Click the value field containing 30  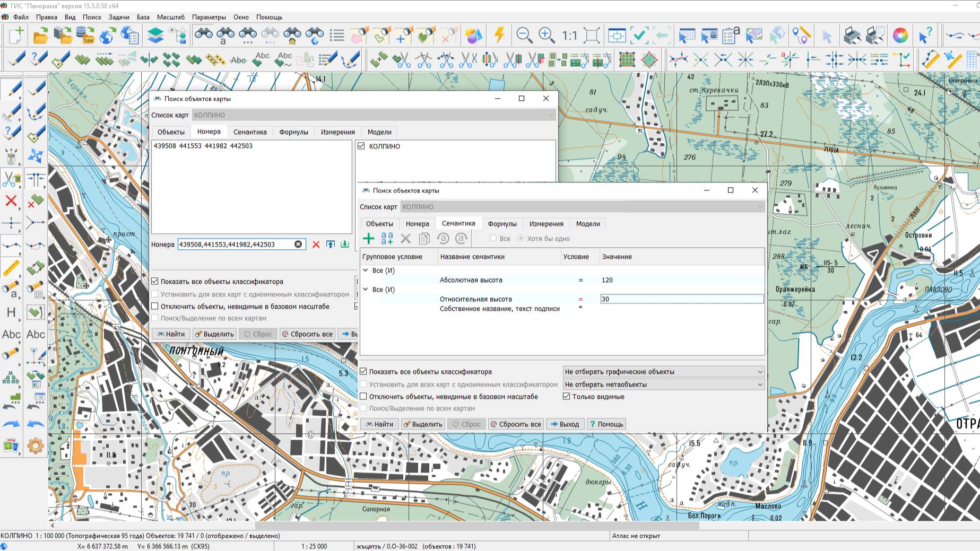pos(681,299)
